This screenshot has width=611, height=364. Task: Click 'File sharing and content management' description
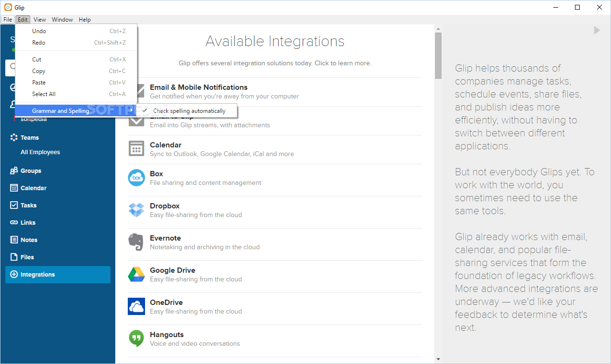[x=206, y=183]
